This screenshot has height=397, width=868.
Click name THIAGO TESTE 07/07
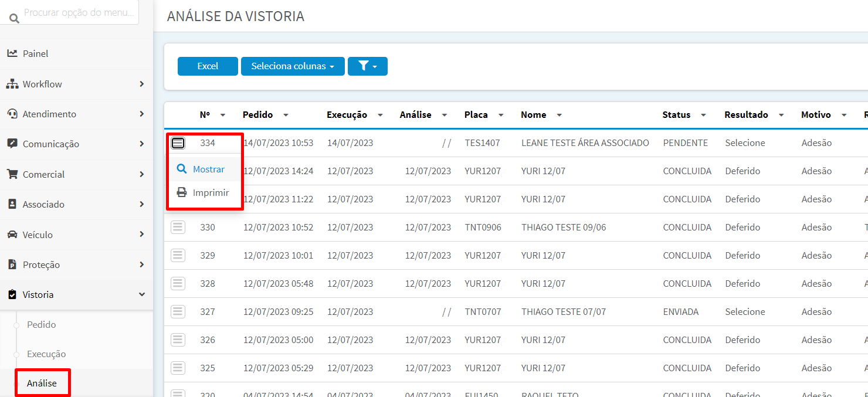[x=564, y=312]
